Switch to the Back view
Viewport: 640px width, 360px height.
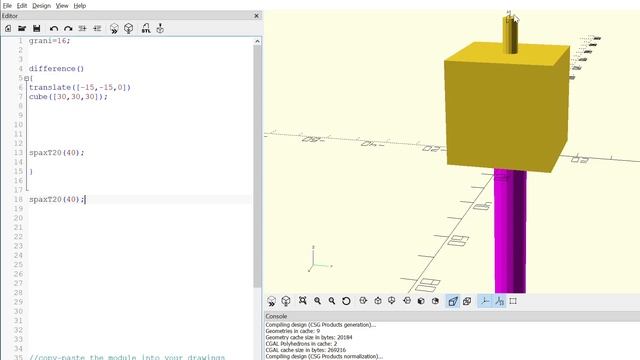pyautogui.click(x=436, y=301)
